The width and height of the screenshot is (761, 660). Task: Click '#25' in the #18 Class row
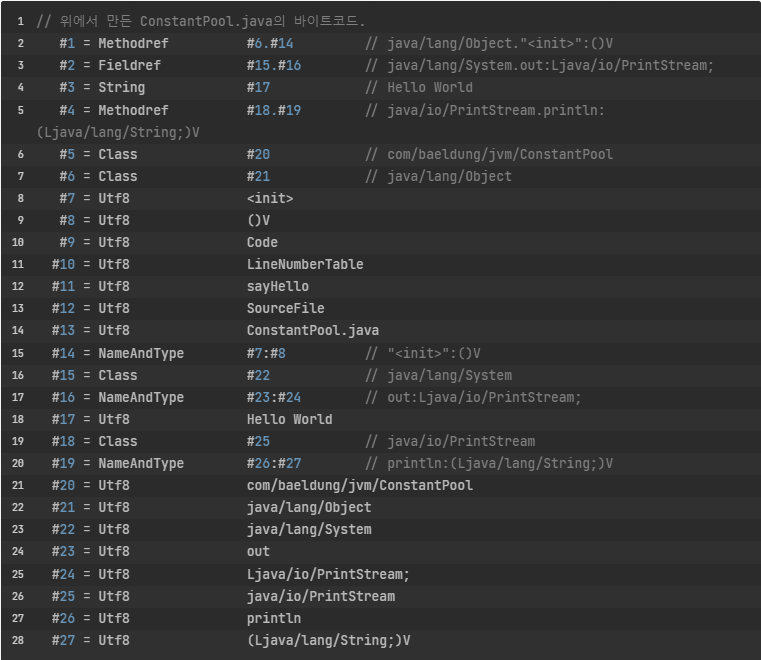258,441
